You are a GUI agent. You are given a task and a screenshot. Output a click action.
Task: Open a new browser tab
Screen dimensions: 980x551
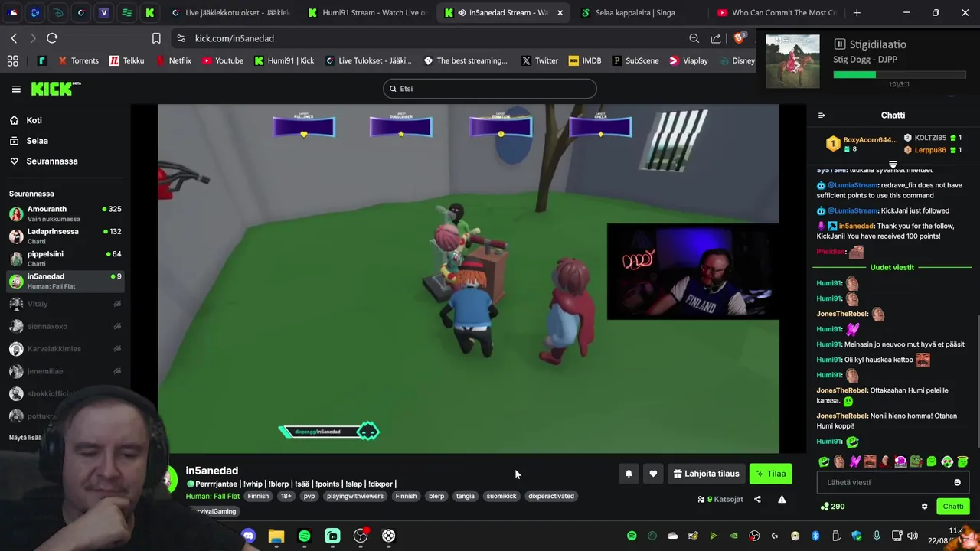pyautogui.click(x=857, y=12)
